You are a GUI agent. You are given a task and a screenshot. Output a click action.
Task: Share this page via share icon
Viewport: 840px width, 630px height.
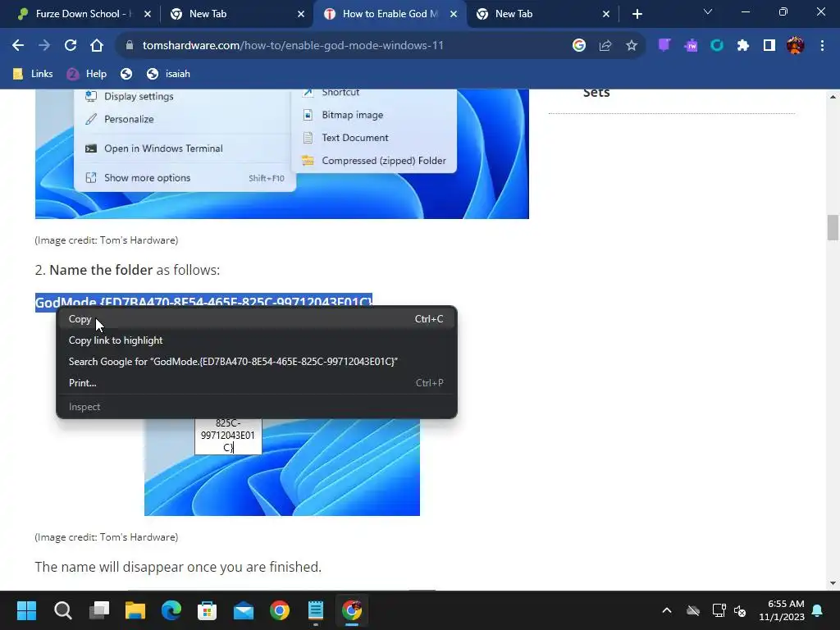pyautogui.click(x=605, y=46)
